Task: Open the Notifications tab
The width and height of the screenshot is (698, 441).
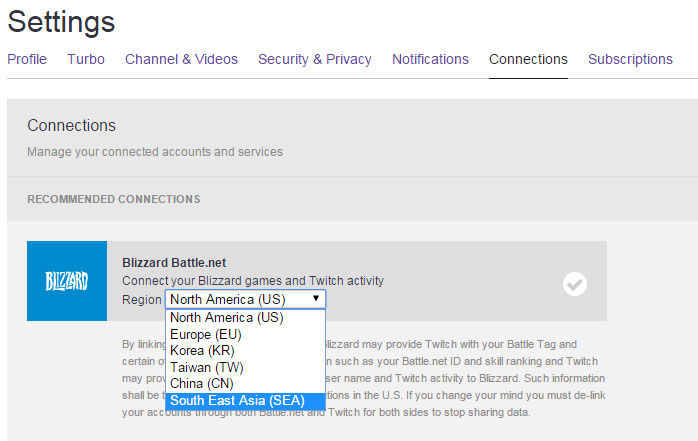Action: (x=430, y=59)
